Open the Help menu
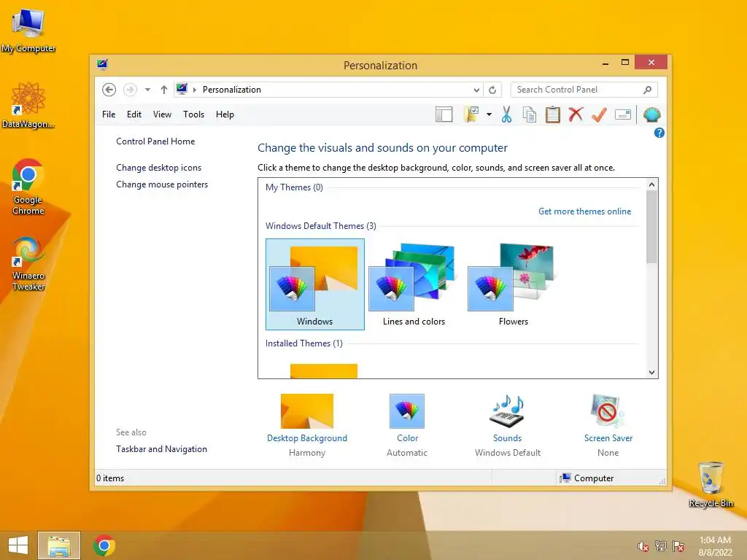This screenshot has width=747, height=560. [x=225, y=114]
